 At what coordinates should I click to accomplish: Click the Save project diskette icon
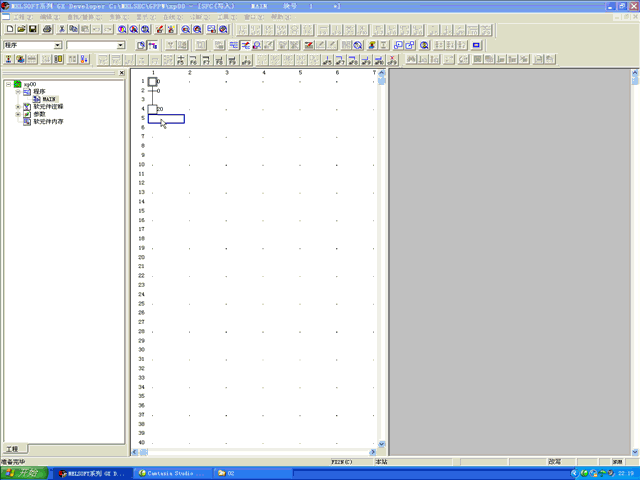[x=33, y=30]
